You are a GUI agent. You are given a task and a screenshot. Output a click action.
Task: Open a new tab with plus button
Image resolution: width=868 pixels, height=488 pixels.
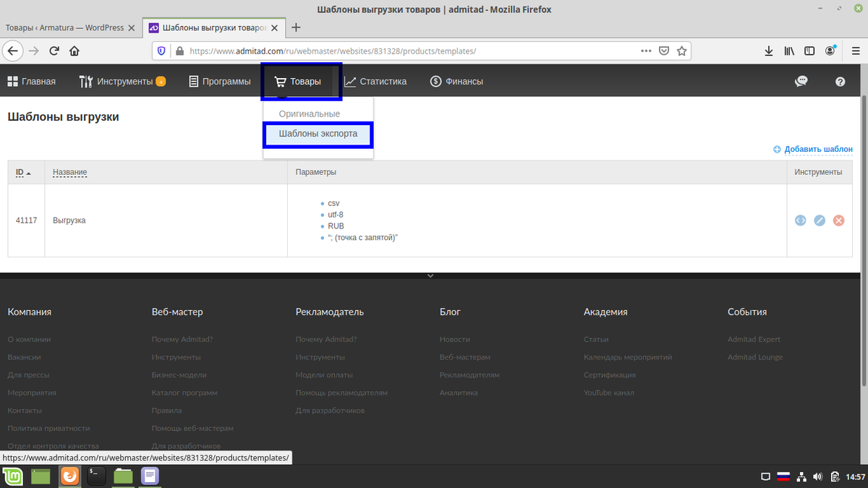tap(296, 27)
